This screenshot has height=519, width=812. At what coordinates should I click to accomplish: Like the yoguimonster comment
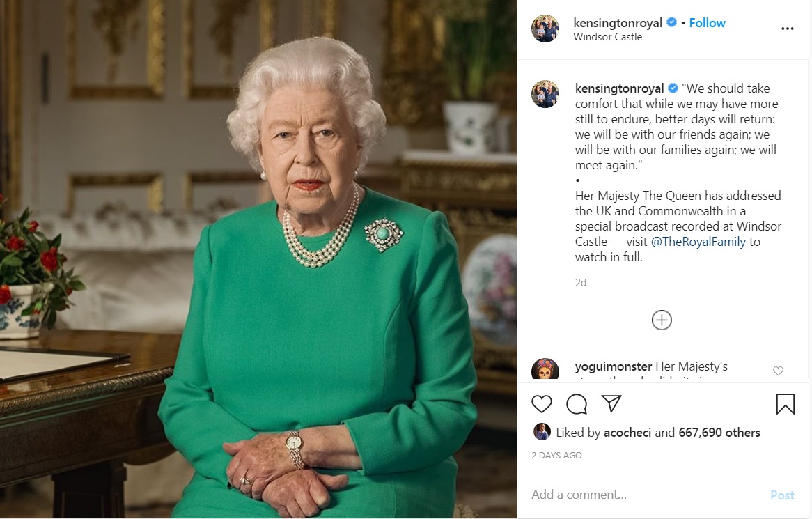coord(778,371)
